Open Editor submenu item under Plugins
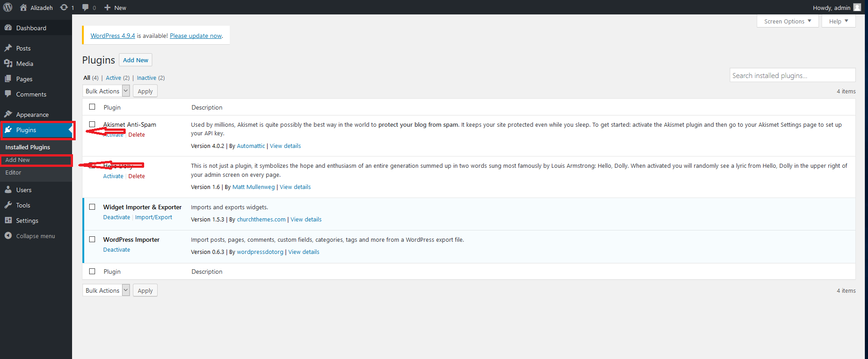The height and width of the screenshot is (359, 868). click(14, 173)
